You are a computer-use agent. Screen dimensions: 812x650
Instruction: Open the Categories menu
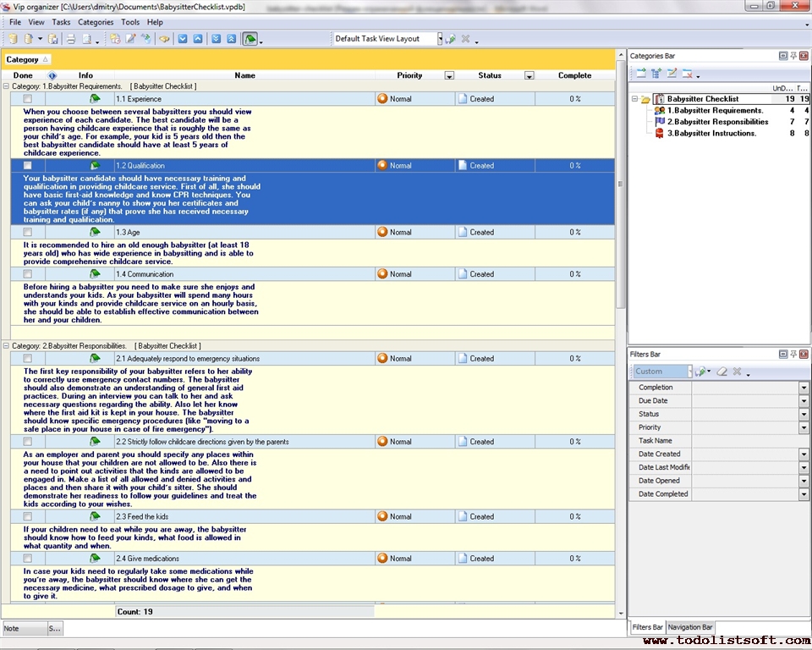click(95, 22)
